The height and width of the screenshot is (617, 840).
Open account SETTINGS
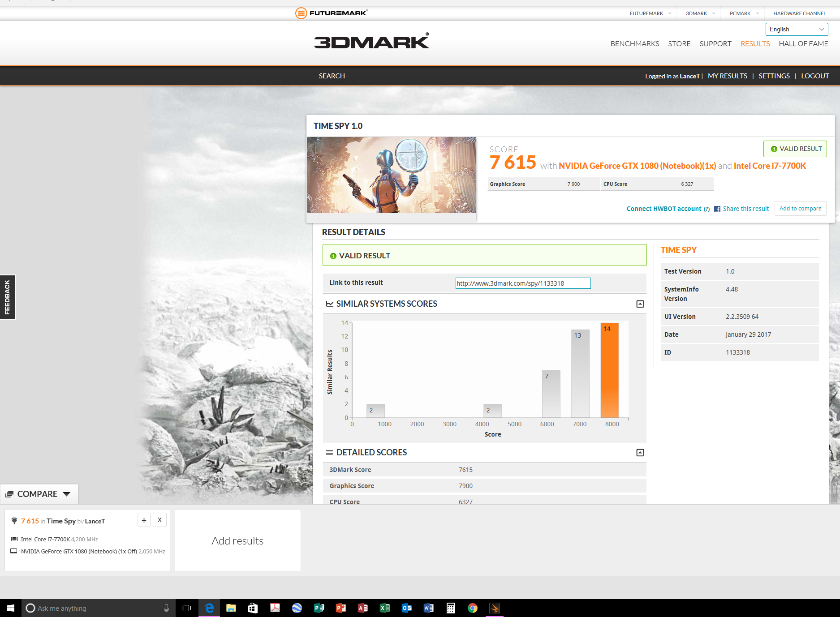pos(774,76)
